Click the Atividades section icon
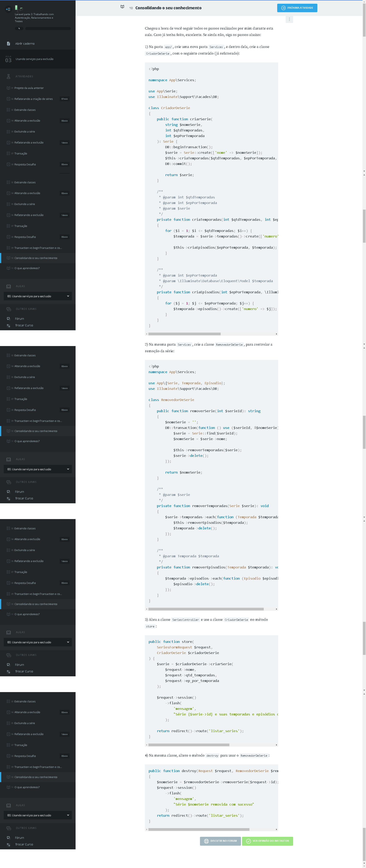The height and width of the screenshot is (868, 366). tap(8, 76)
